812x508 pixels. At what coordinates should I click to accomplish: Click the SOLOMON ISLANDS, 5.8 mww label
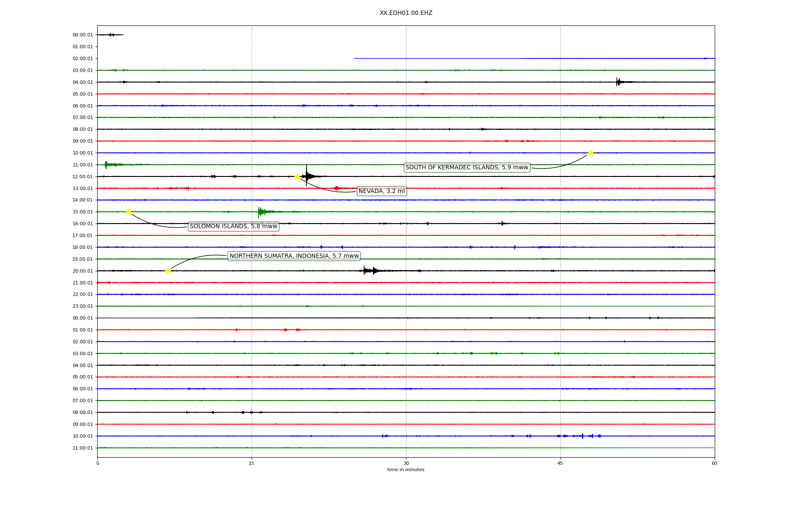(233, 226)
